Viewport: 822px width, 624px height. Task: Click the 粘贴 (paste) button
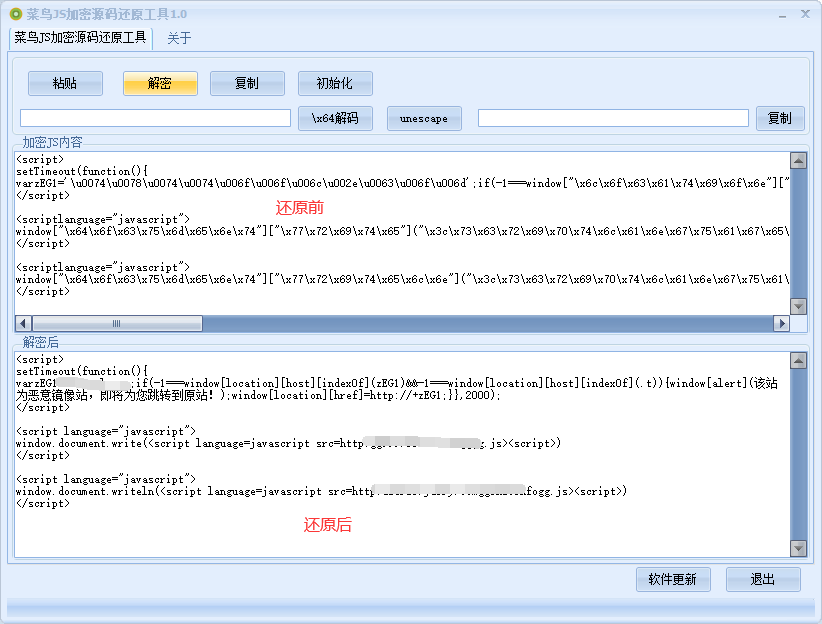(65, 83)
